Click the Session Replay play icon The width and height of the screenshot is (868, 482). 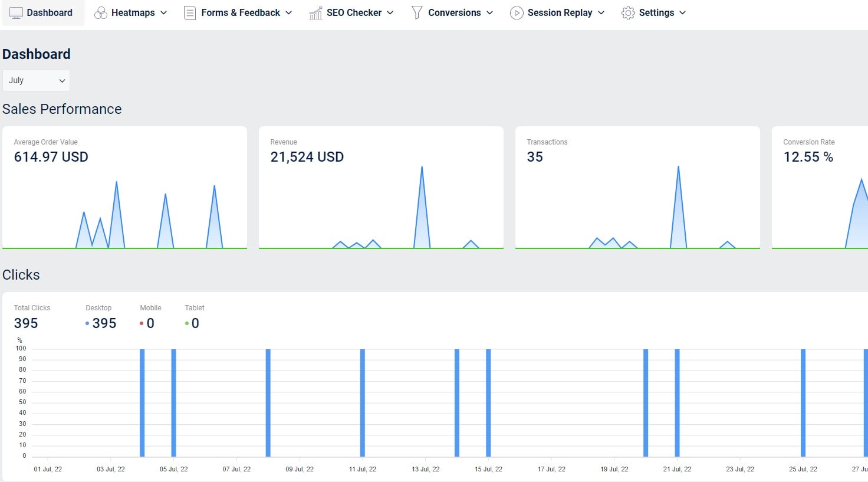(x=517, y=13)
